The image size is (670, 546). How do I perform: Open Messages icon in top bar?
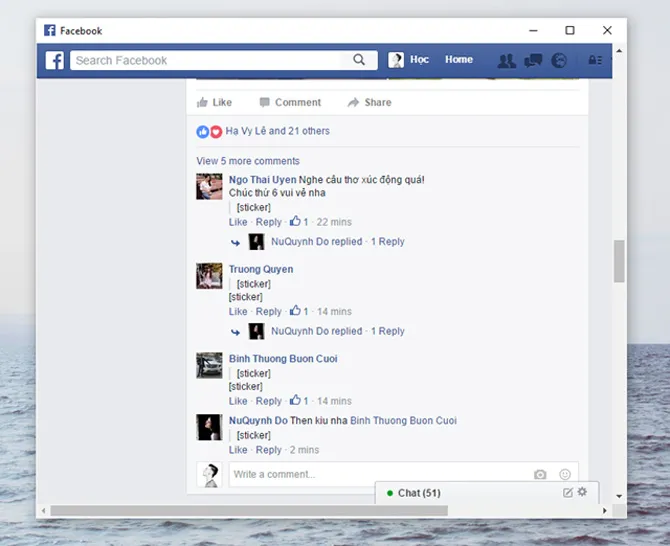(x=533, y=61)
